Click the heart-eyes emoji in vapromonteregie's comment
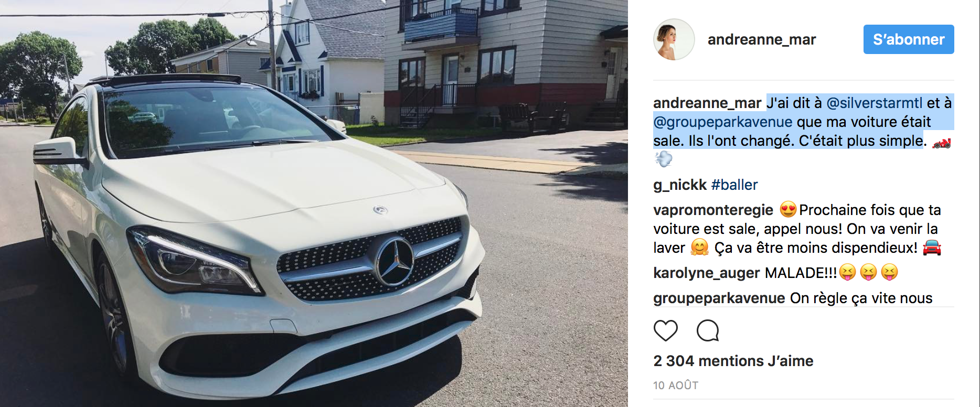Screen dimensions: 980x407 tap(788, 209)
